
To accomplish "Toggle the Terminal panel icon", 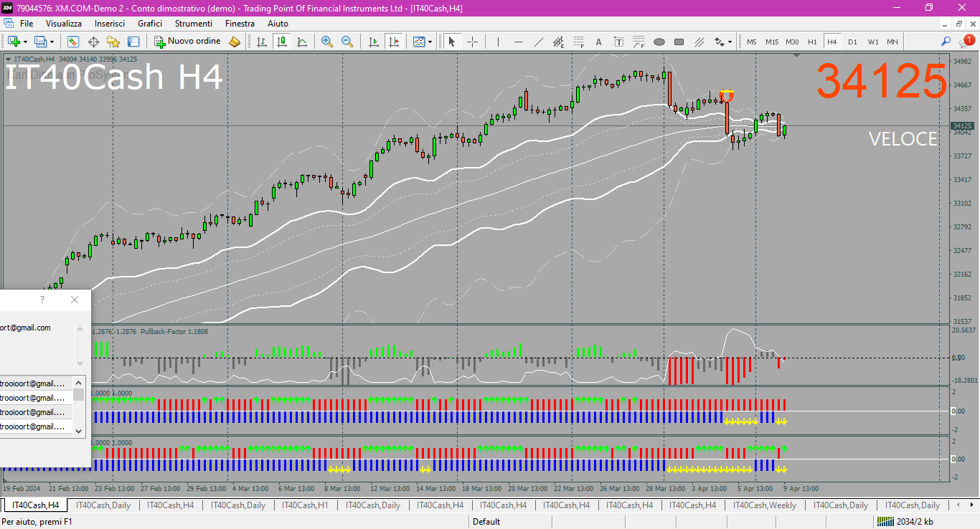I will pyautogui.click(x=133, y=42).
